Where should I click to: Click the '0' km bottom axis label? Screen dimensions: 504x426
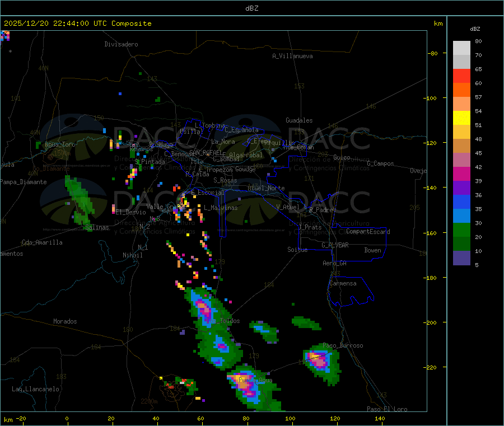[x=67, y=418]
